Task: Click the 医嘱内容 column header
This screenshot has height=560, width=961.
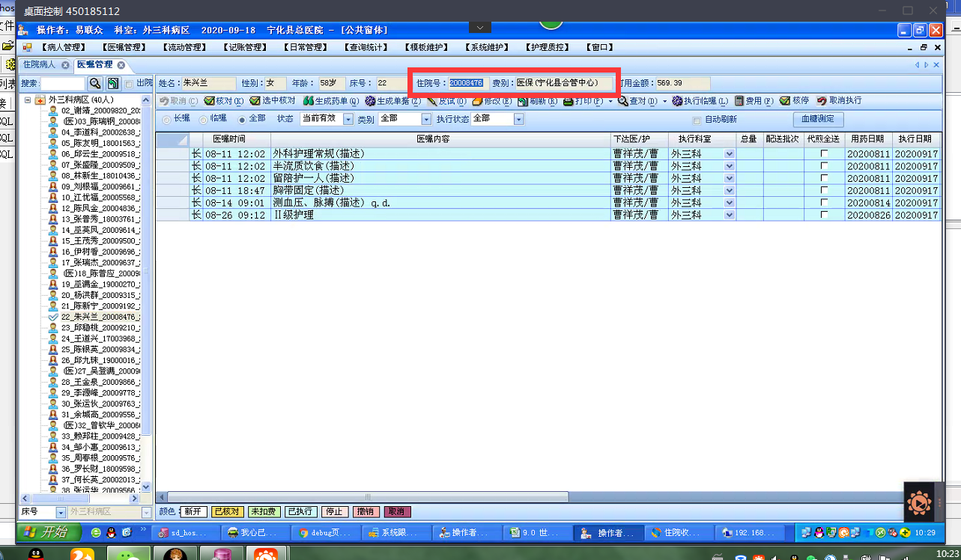Action: pyautogui.click(x=440, y=139)
